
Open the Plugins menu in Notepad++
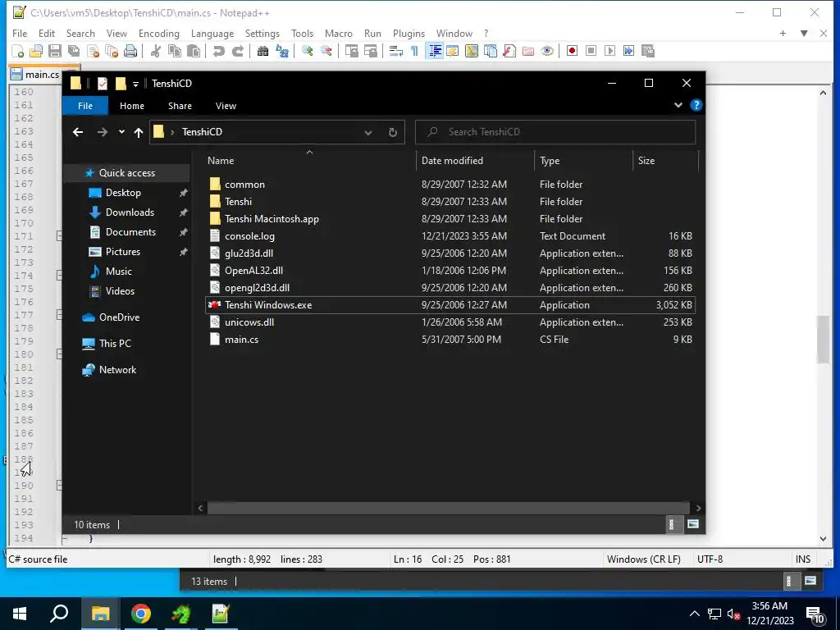tap(409, 33)
